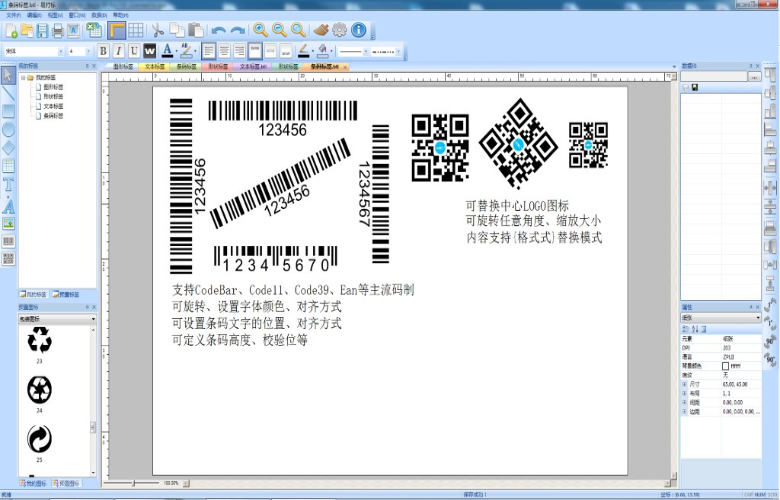Image resolution: width=780 pixels, height=500 pixels.
Task: Save the current label
Action: tap(42, 31)
